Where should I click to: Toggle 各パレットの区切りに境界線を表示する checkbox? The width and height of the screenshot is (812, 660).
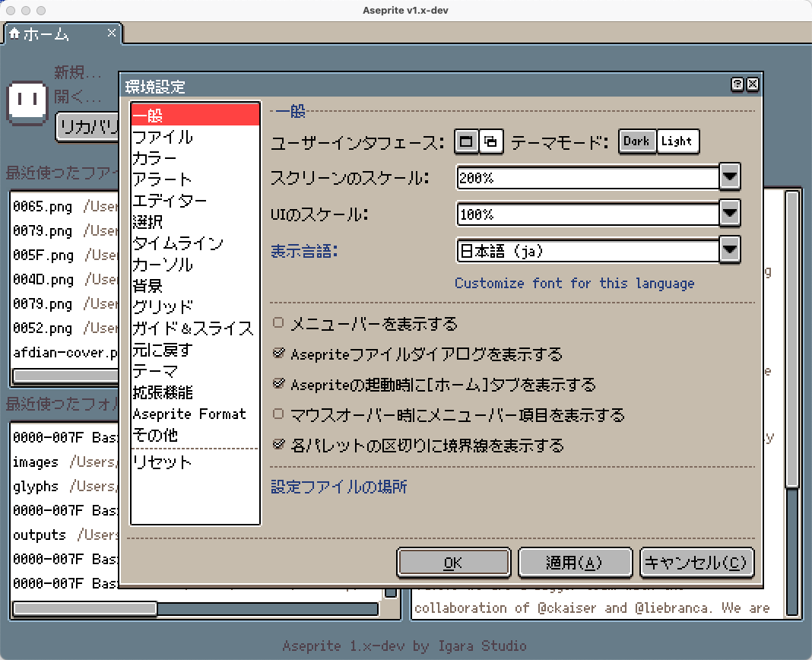pos(418,446)
